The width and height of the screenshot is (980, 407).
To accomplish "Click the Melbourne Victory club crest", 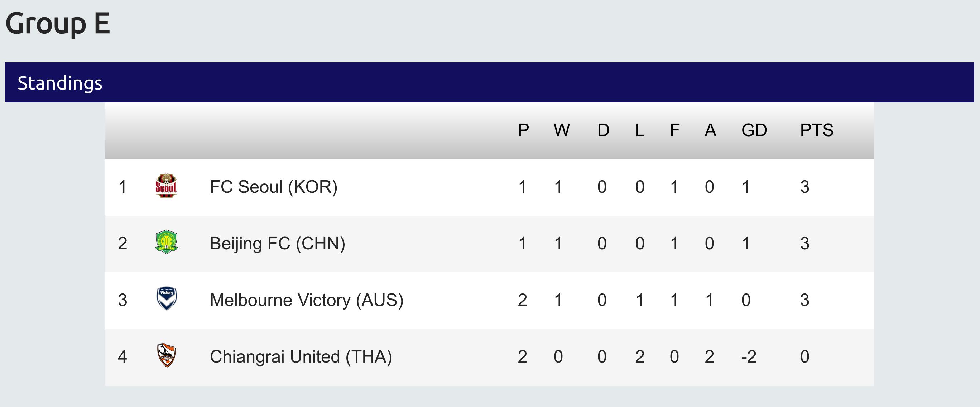I will pyautogui.click(x=166, y=298).
